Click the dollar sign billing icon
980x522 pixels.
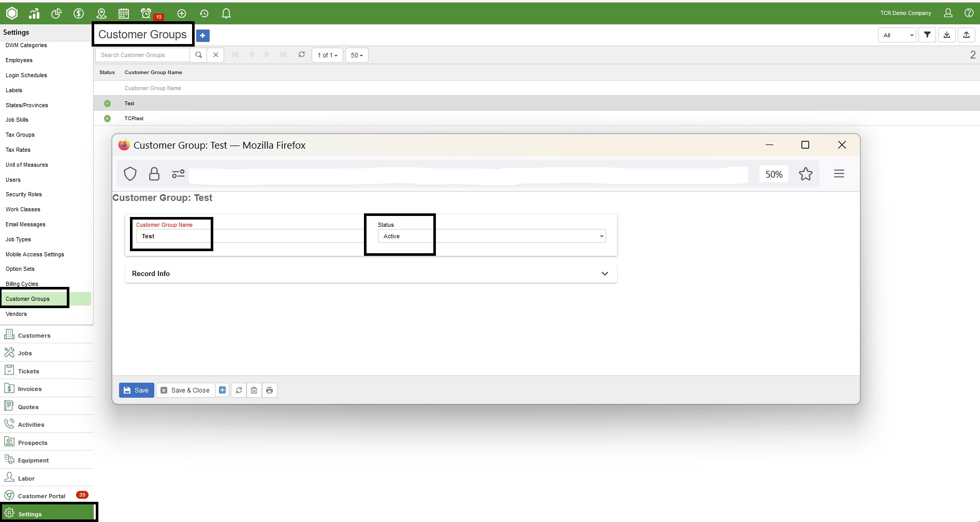click(x=79, y=13)
